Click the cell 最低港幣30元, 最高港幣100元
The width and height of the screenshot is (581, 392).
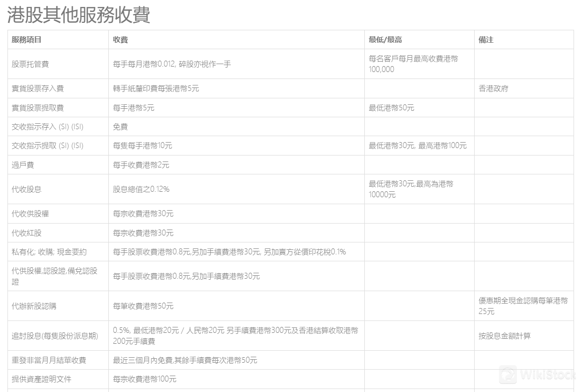417,146
